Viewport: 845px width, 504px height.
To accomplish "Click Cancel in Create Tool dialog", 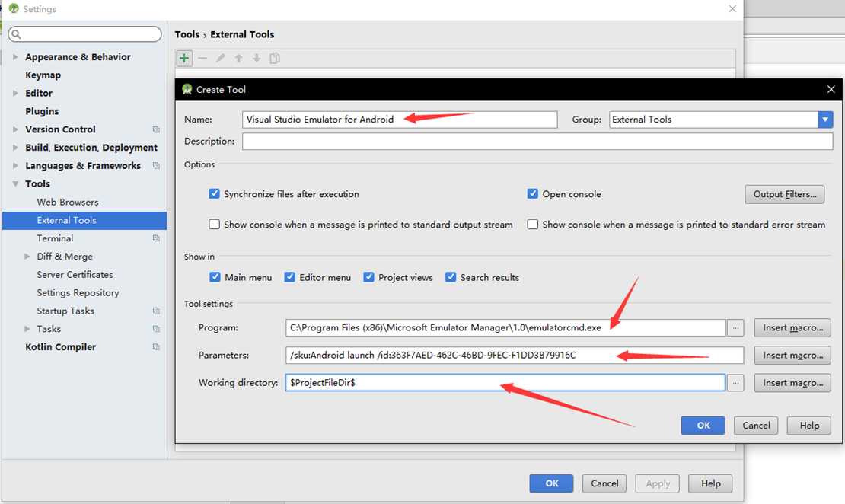I will (x=756, y=426).
